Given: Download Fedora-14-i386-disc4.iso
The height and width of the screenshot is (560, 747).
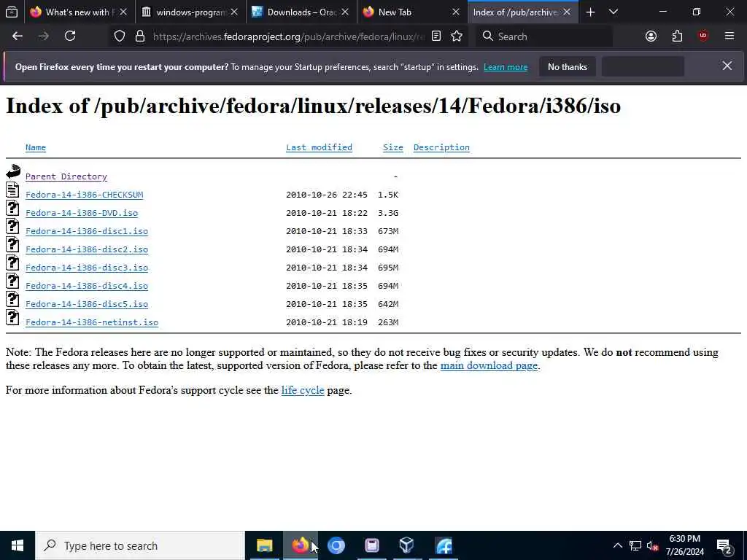Looking at the screenshot, I should [87, 286].
